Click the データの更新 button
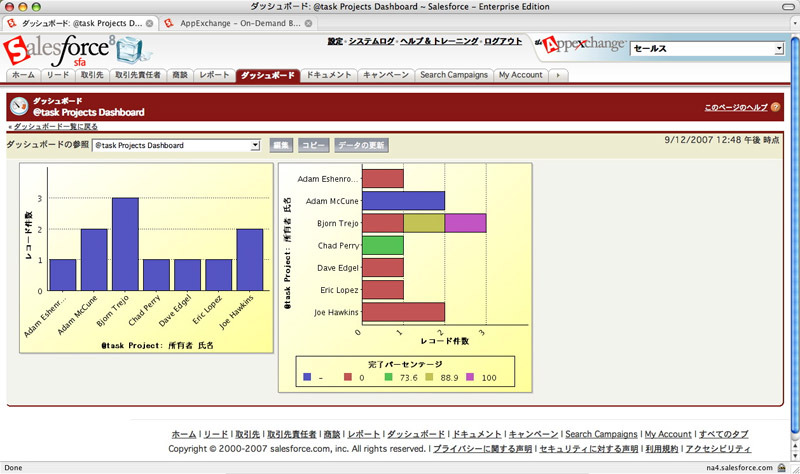 361,145
